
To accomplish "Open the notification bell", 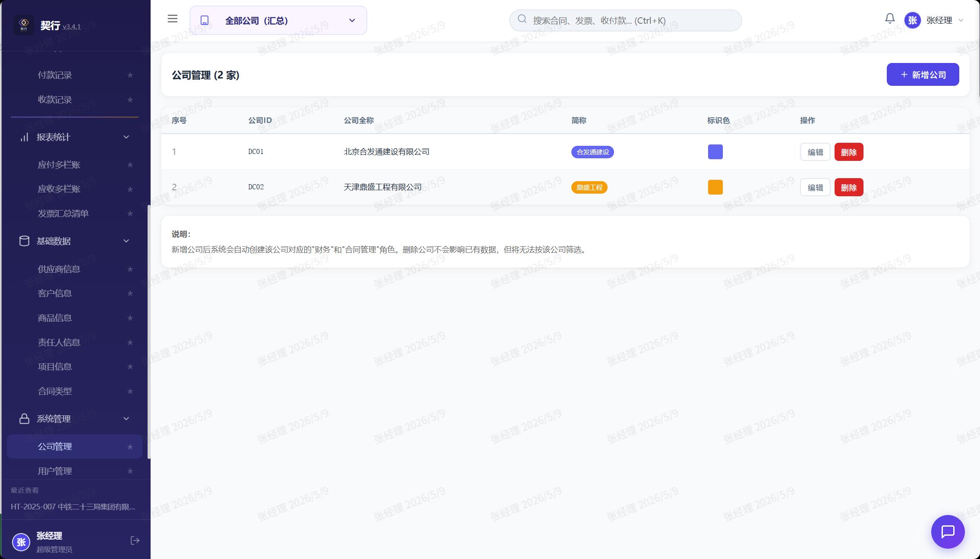I will [x=890, y=19].
